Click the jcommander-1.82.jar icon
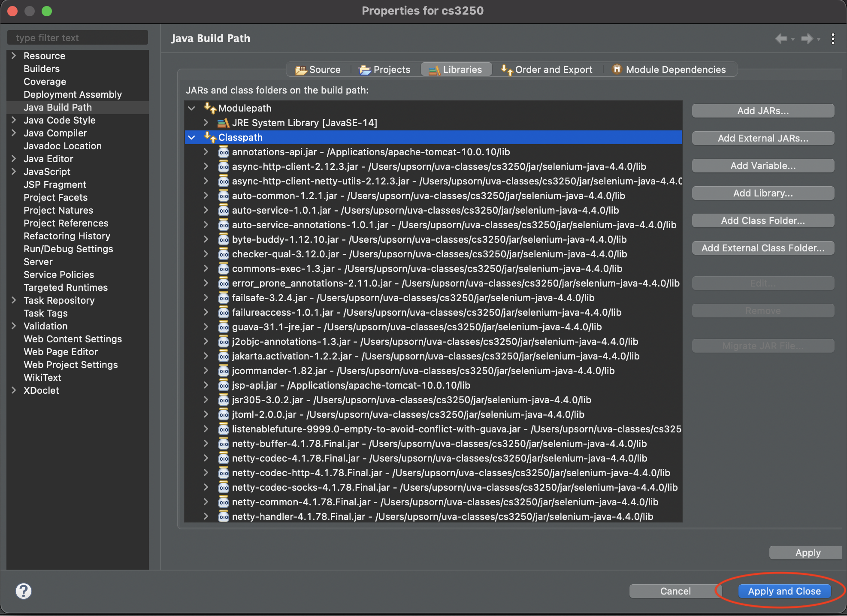Viewport: 847px width, 616px height. (223, 371)
